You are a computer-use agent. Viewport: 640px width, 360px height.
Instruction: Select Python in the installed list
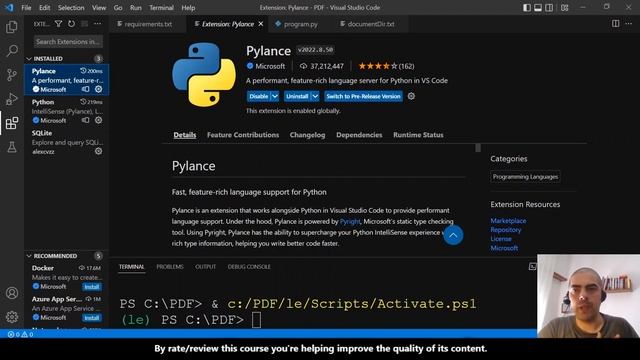pyautogui.click(x=67, y=111)
